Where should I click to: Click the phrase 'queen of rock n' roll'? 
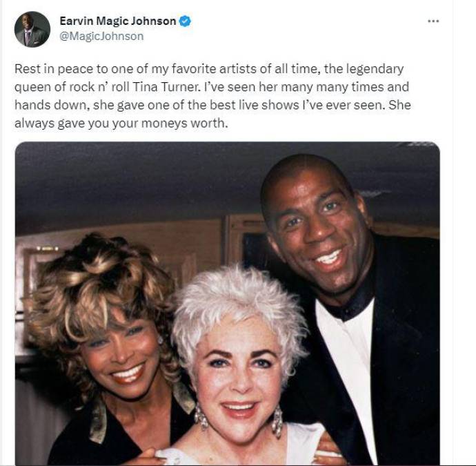pyautogui.click(x=72, y=87)
